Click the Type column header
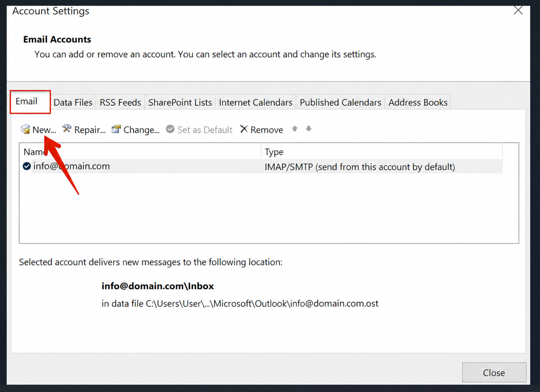Image resolution: width=540 pixels, height=392 pixels. (382, 152)
